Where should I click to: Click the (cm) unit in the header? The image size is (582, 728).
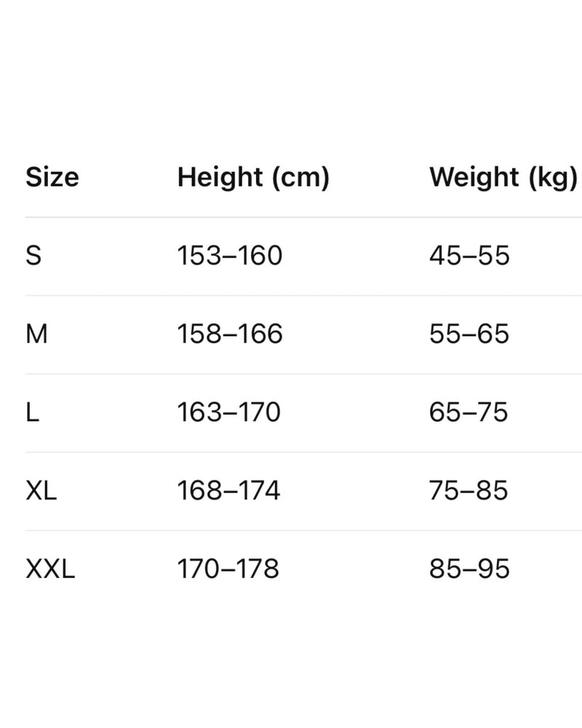pos(298,178)
